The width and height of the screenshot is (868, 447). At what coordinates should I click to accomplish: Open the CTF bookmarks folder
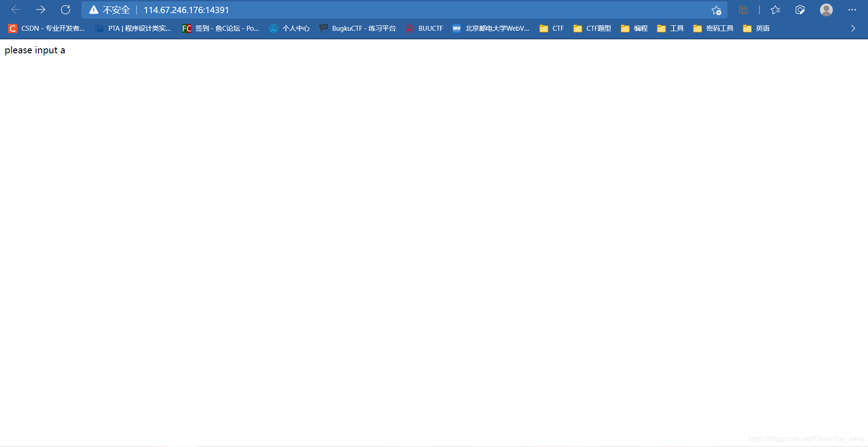pos(552,28)
